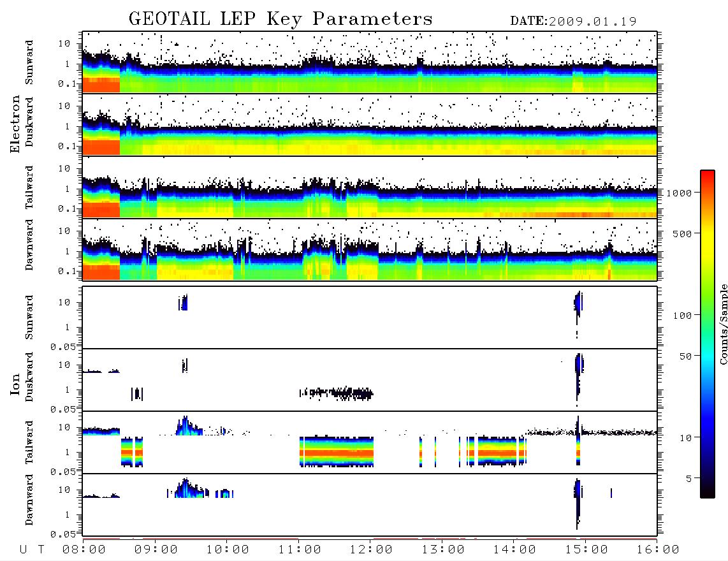The image size is (728, 561).
Task: Click the 50 colorbar tick label
Action: 685,356
